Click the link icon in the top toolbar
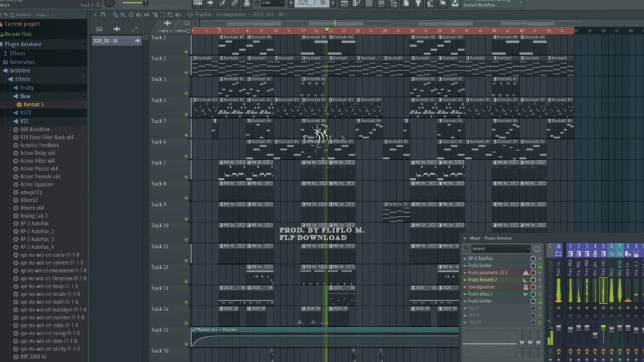The height and width of the screenshot is (362, 644). pos(234,3)
